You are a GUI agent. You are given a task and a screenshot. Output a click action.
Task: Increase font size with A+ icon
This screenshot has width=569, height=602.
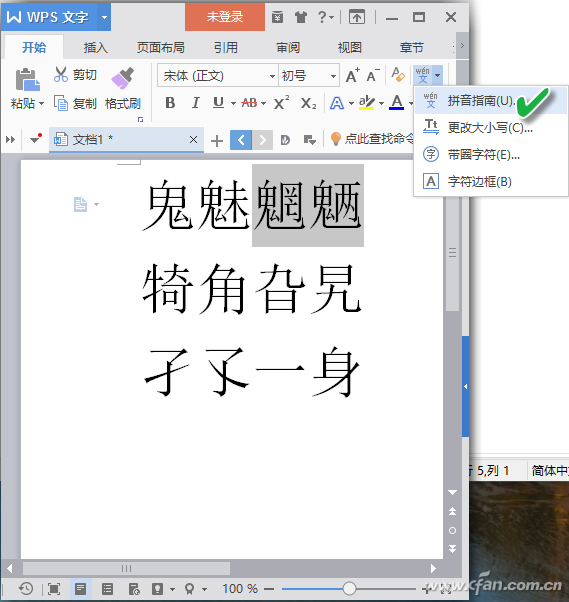click(352, 75)
